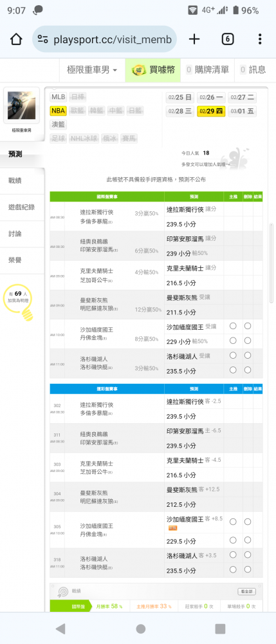Select 刪除 radio for 沙加緬度國王 受讓
This screenshot has height=644, width=276.
248,326
